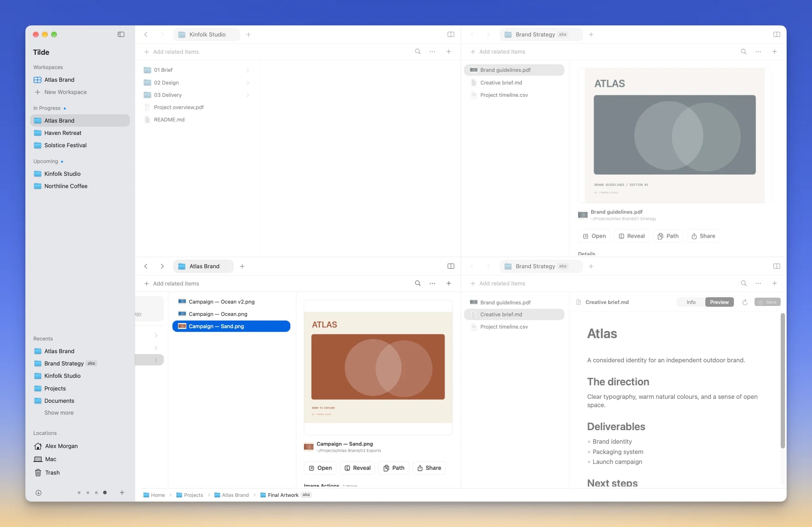Select the Kinfolk Studio tab
The height and width of the screenshot is (527, 812).
[207, 35]
